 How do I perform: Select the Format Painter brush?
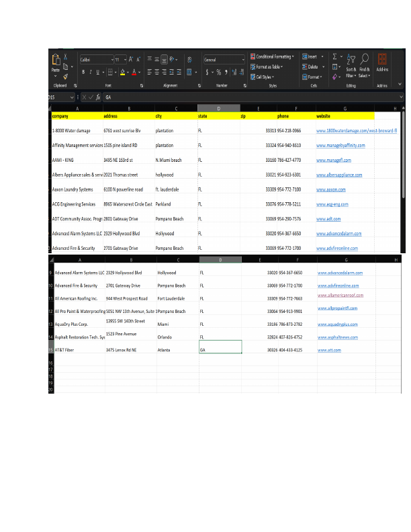pyautogui.click(x=65, y=77)
